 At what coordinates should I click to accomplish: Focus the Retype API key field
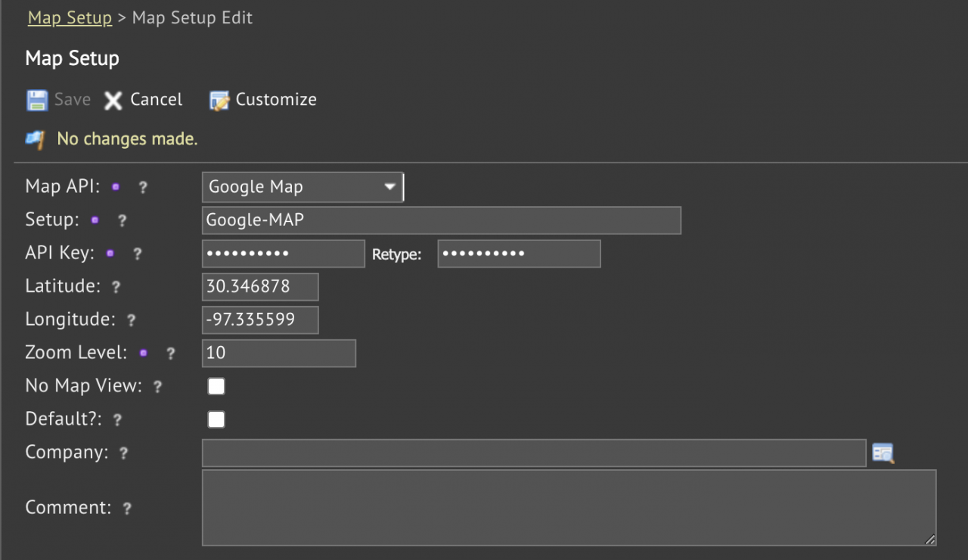519,253
